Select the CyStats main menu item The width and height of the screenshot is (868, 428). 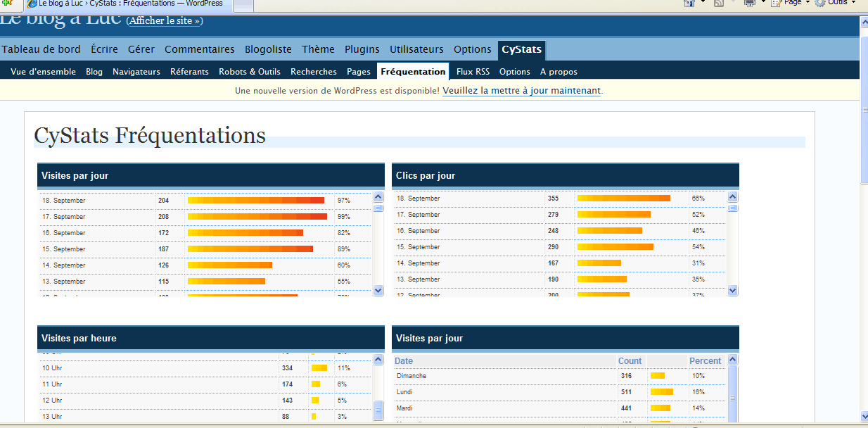click(521, 50)
